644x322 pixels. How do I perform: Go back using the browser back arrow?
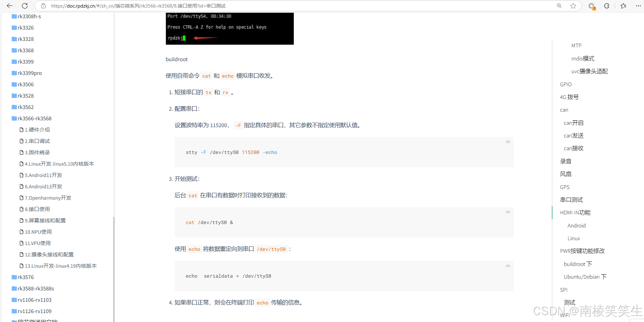tap(10, 6)
